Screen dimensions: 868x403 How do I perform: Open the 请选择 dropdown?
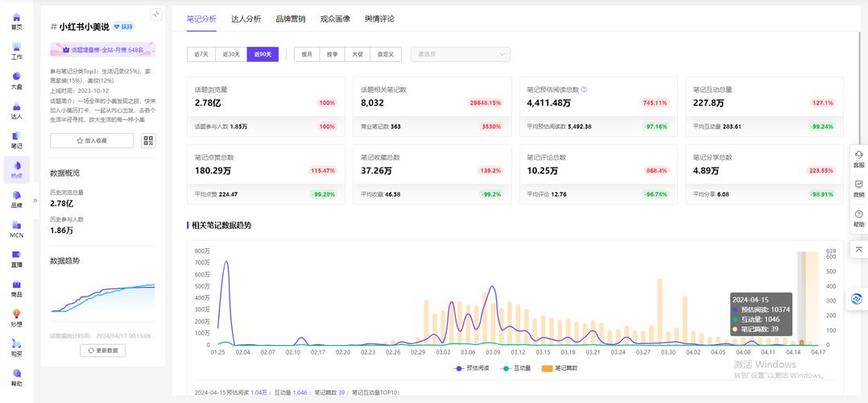461,54
